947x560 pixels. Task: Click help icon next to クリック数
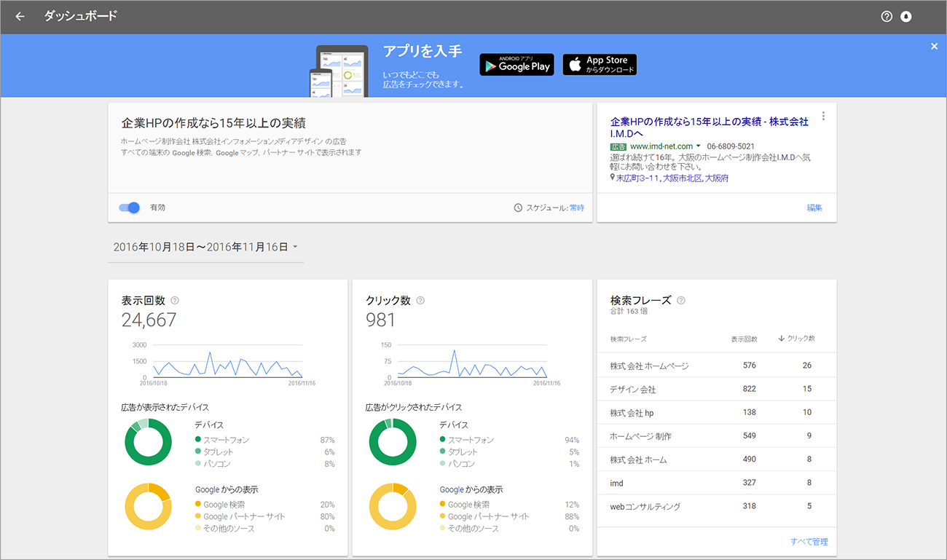pos(420,300)
